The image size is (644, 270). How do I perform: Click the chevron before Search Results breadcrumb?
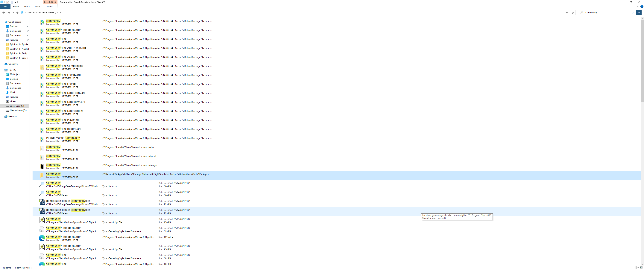[x=25, y=13]
